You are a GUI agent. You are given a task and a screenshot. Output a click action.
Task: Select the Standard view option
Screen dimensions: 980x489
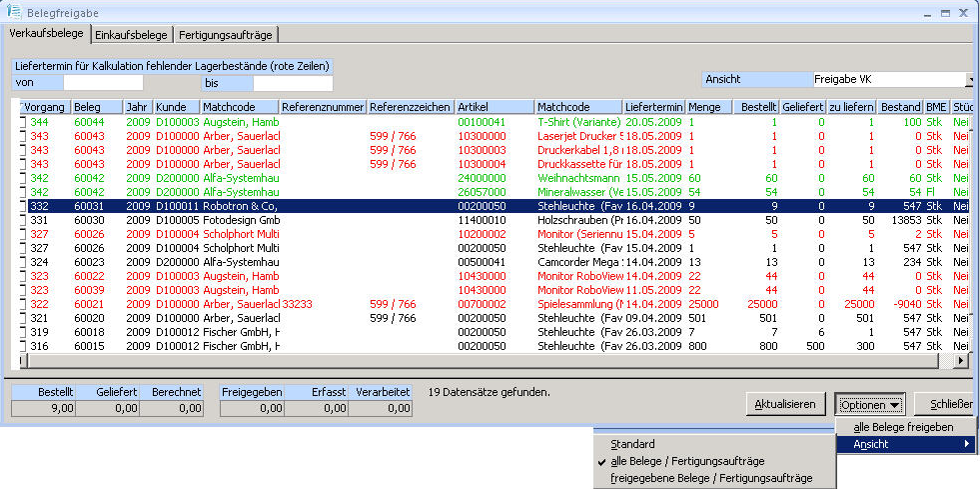click(632, 444)
